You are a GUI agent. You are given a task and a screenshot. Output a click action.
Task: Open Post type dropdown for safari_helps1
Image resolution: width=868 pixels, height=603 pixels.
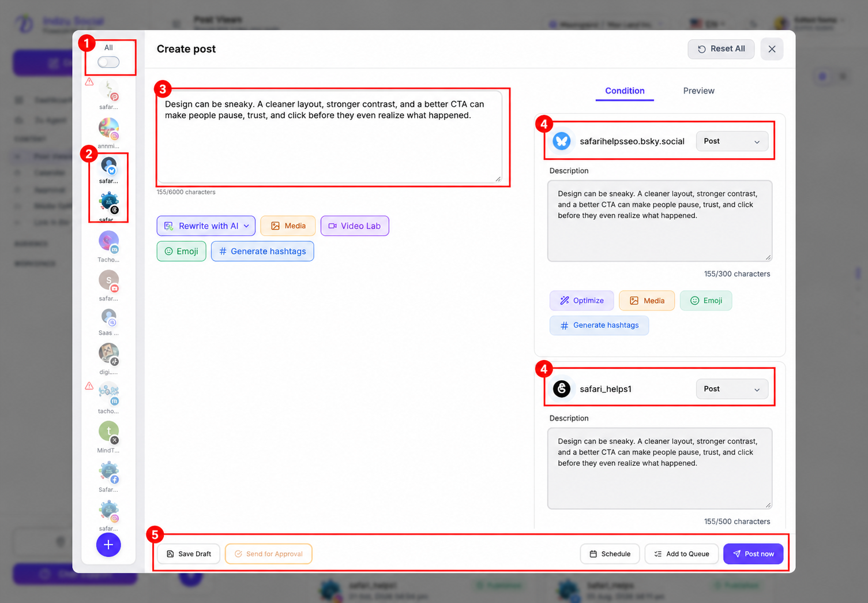[732, 389]
